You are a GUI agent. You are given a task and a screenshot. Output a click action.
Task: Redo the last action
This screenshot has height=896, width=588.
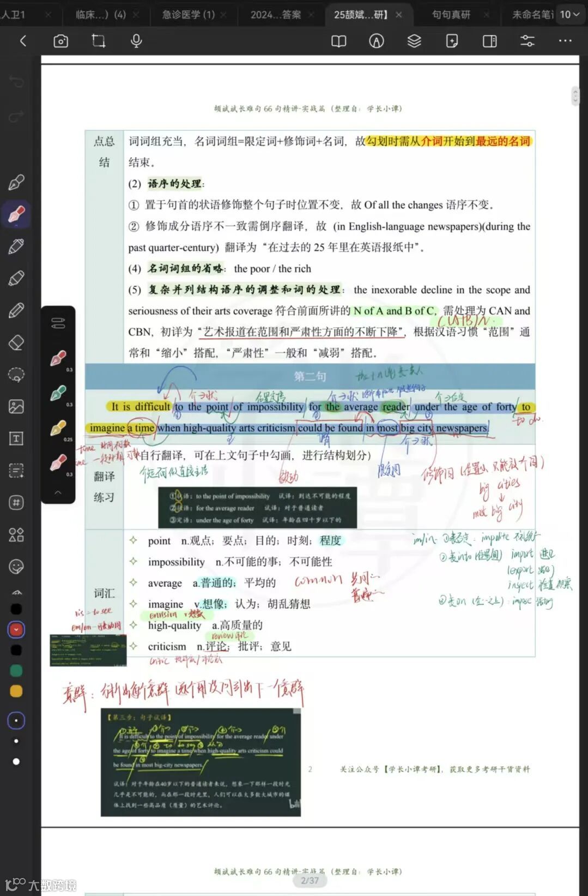(x=16, y=116)
